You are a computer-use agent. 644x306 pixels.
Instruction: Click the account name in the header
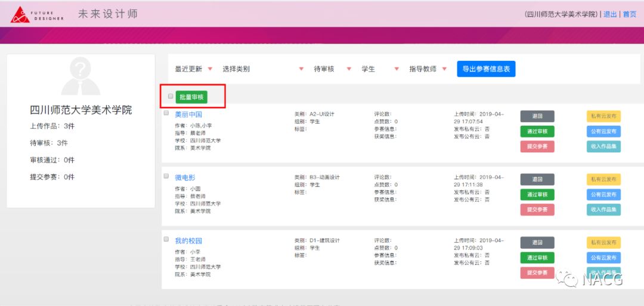coord(562,14)
